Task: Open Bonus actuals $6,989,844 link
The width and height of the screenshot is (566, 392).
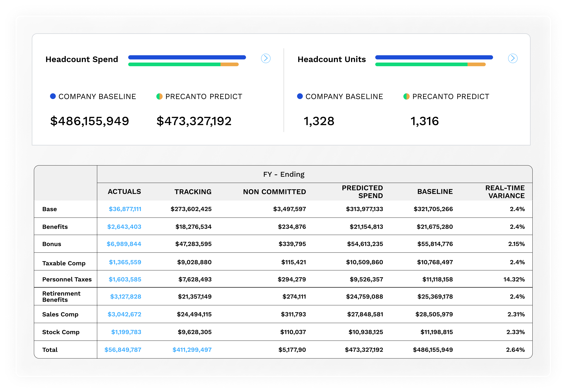Action: [124, 244]
